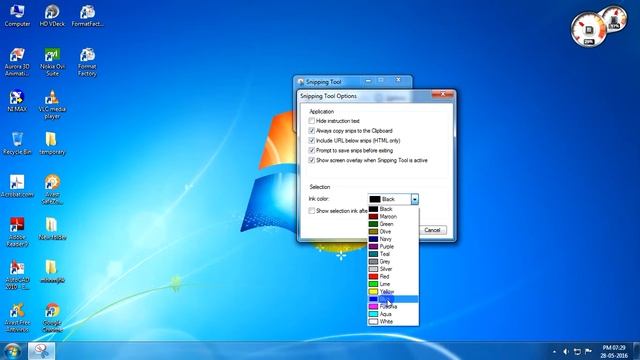Pick Silver from the ink color list
This screenshot has width=640, height=360.
[393, 269]
